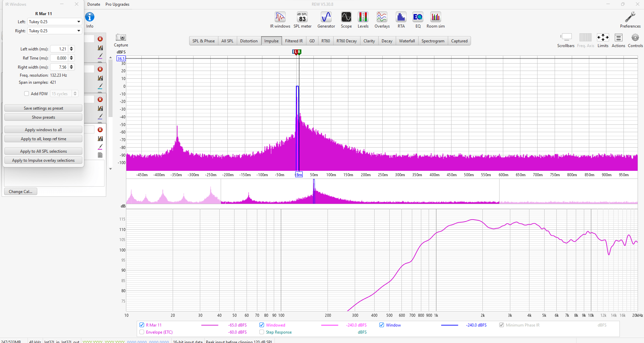Click Show presets button

tap(43, 117)
